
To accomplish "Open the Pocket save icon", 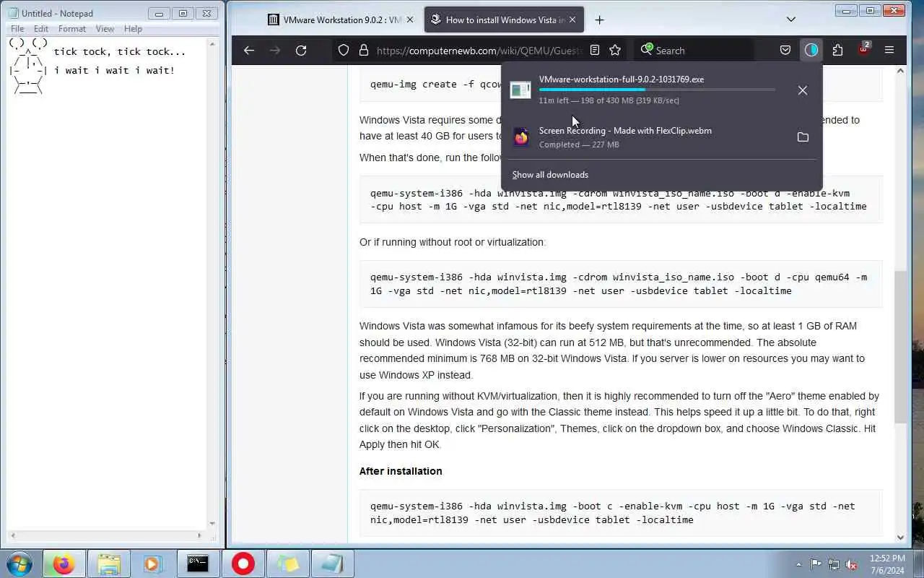I will coord(785,50).
